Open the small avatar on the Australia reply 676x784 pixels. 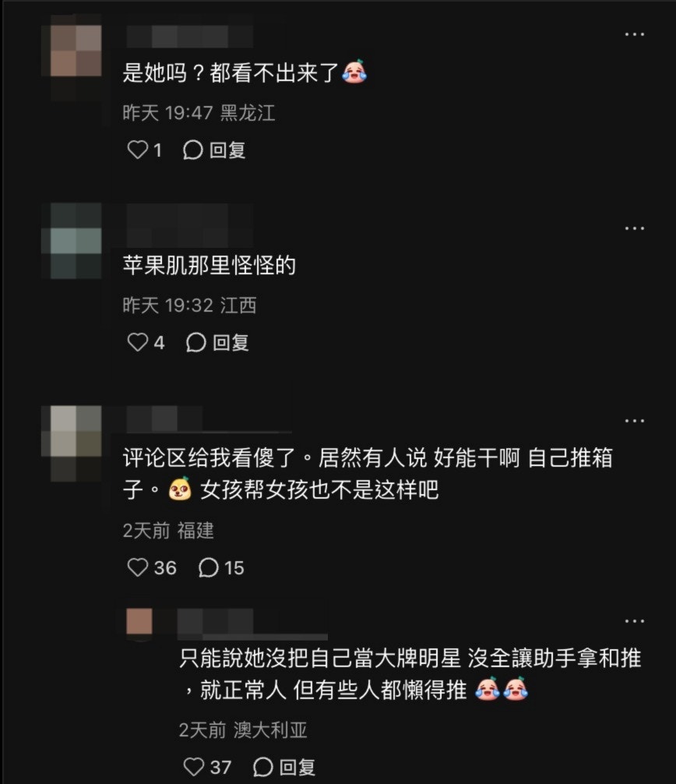pyautogui.click(x=139, y=621)
